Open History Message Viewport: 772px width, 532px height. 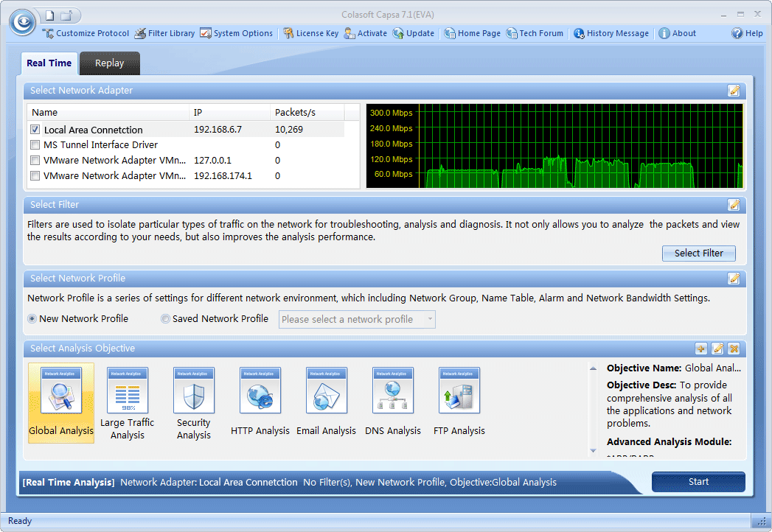pyautogui.click(x=611, y=33)
